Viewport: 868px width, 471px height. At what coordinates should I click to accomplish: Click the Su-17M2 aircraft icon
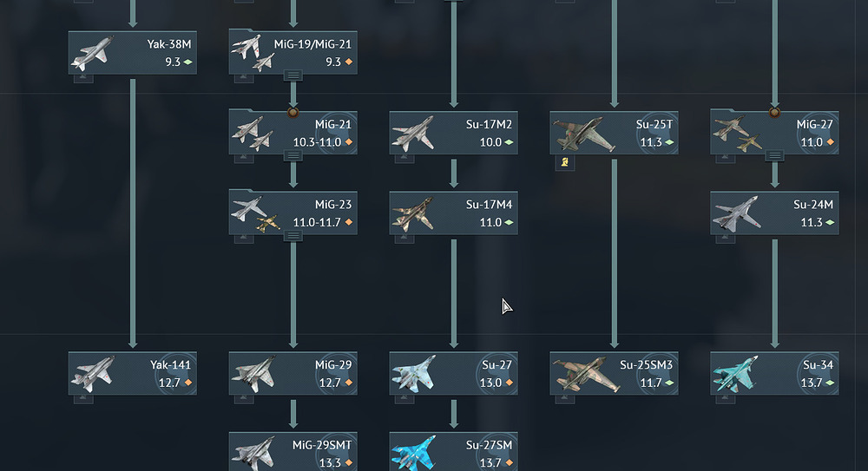point(413,134)
